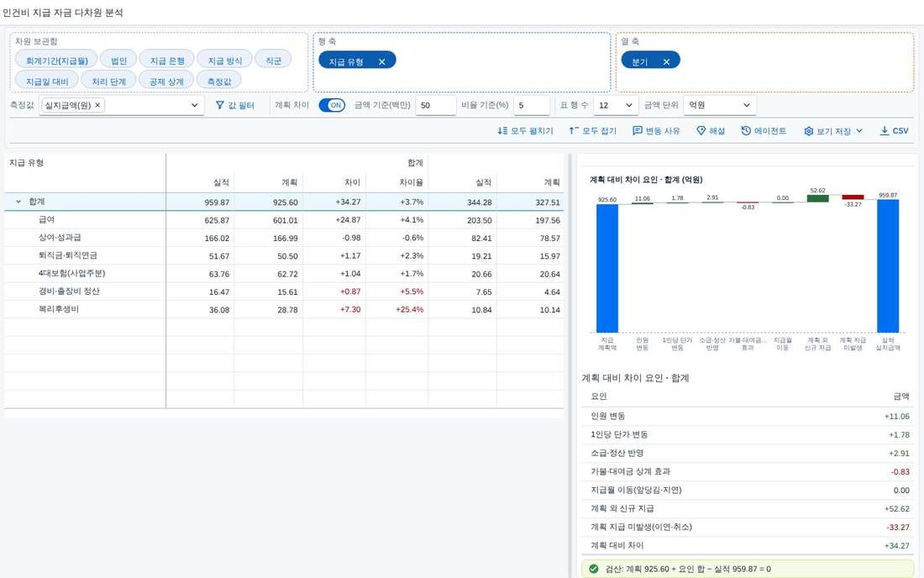The height and width of the screenshot is (578, 924).
Task: Select the 복리후생비 table row
Action: point(284,309)
